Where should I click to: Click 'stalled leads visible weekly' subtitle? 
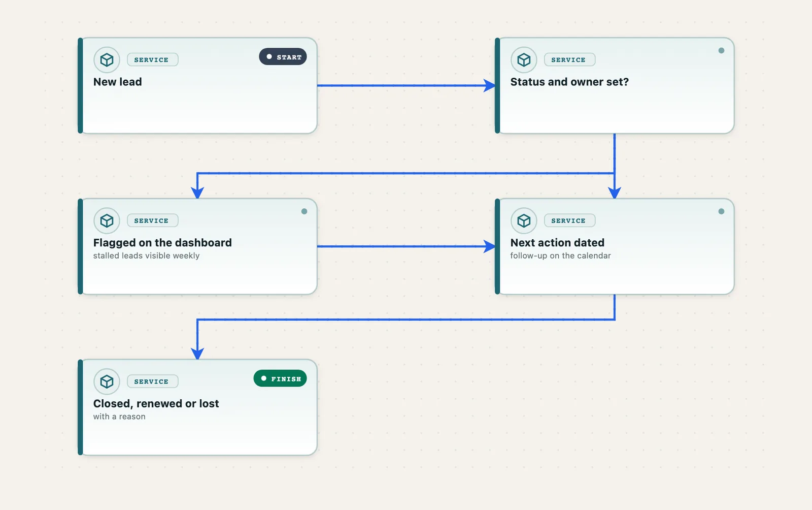[146, 256]
